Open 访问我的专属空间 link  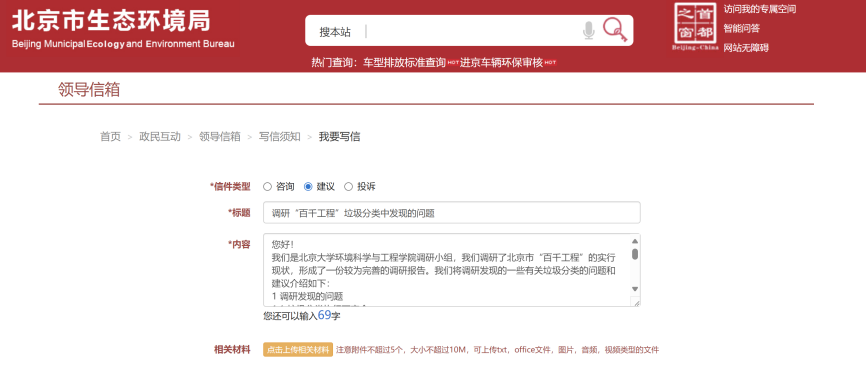760,9
